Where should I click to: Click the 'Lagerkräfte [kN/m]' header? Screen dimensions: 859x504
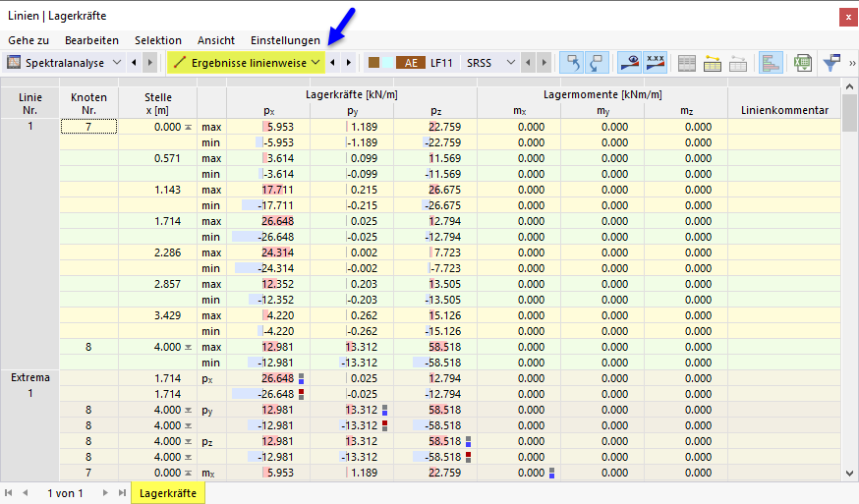[x=352, y=94]
